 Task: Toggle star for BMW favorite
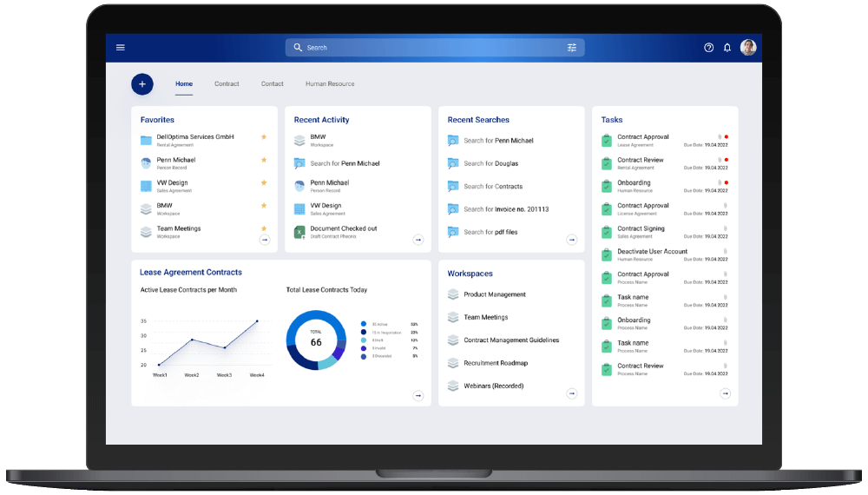click(x=264, y=206)
